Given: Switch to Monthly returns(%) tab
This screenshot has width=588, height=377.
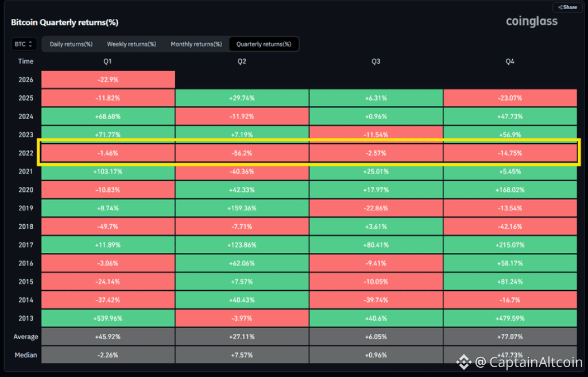Looking at the screenshot, I should coord(196,44).
